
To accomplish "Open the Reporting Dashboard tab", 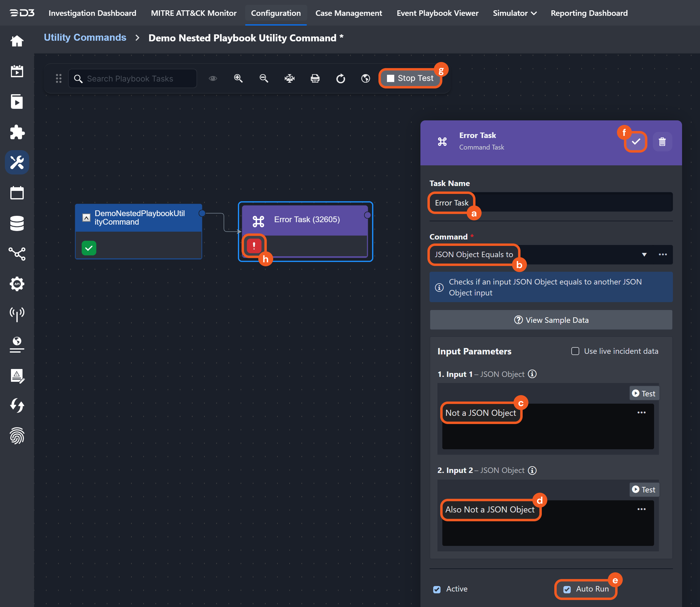I will click(x=589, y=13).
